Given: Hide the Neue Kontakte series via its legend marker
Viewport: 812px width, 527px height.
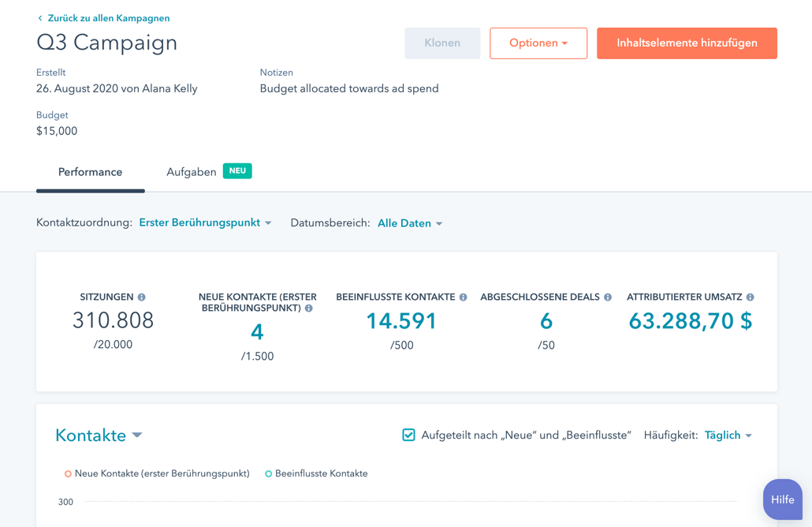Looking at the screenshot, I should pyautogui.click(x=66, y=473).
